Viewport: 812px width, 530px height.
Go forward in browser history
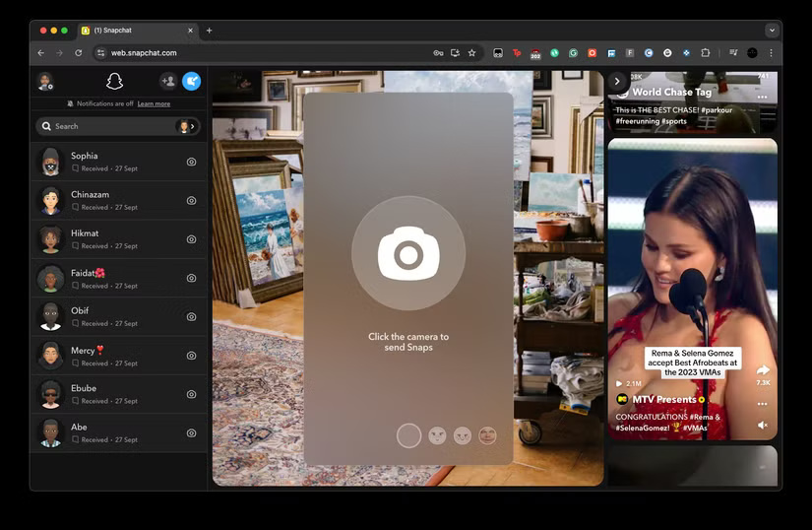[60, 53]
